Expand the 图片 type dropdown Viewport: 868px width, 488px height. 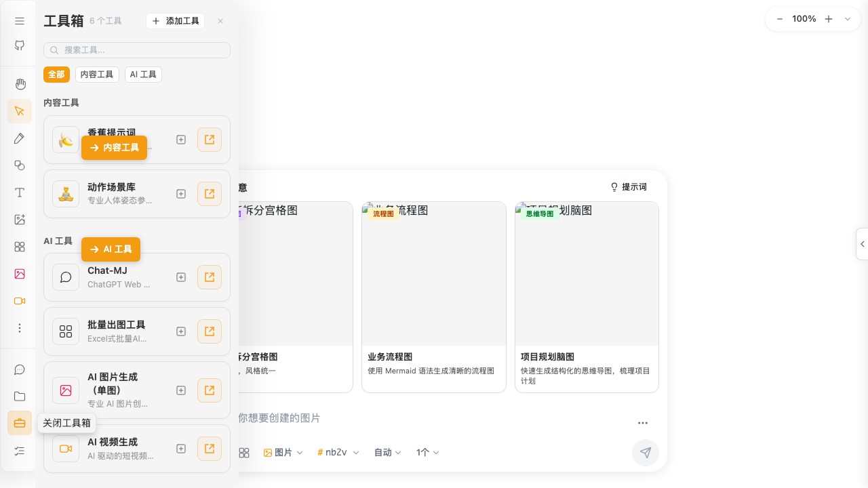pos(283,453)
